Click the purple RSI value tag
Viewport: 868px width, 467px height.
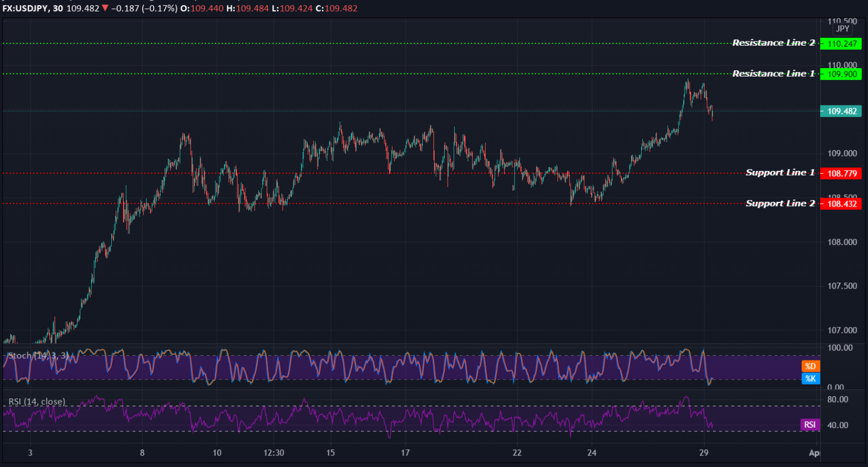click(810, 424)
